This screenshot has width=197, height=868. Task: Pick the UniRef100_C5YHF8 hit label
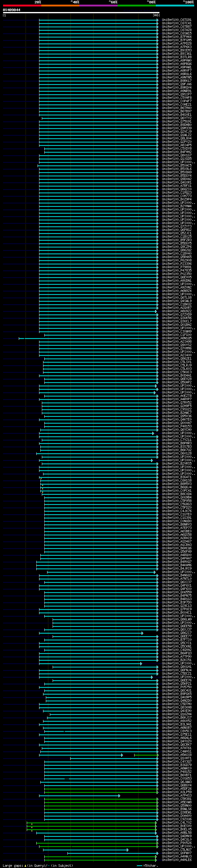(x=176, y=98)
